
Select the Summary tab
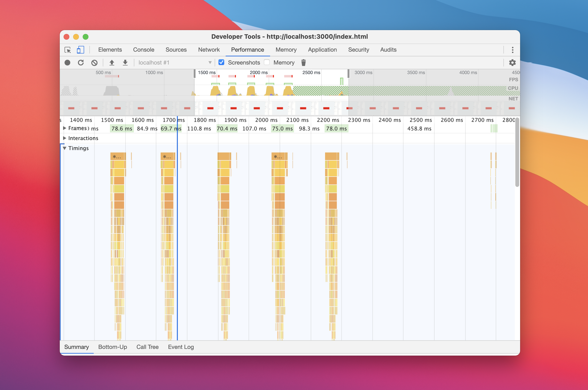[x=76, y=347]
